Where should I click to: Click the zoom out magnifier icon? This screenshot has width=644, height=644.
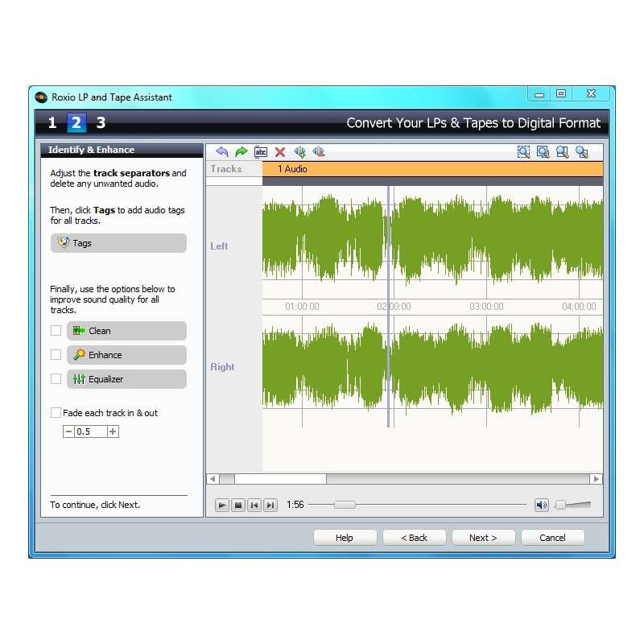point(562,152)
